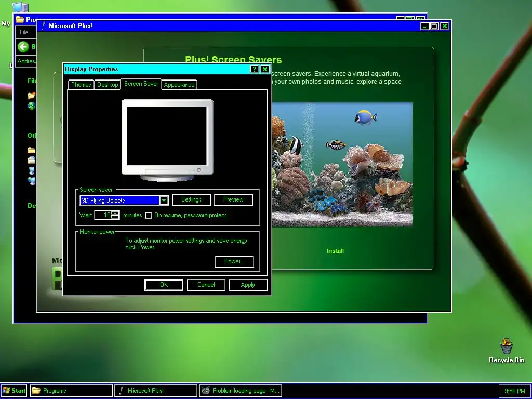The height and width of the screenshot is (399, 532).
Task: Open the File menu in Programs window
Action: point(24,32)
